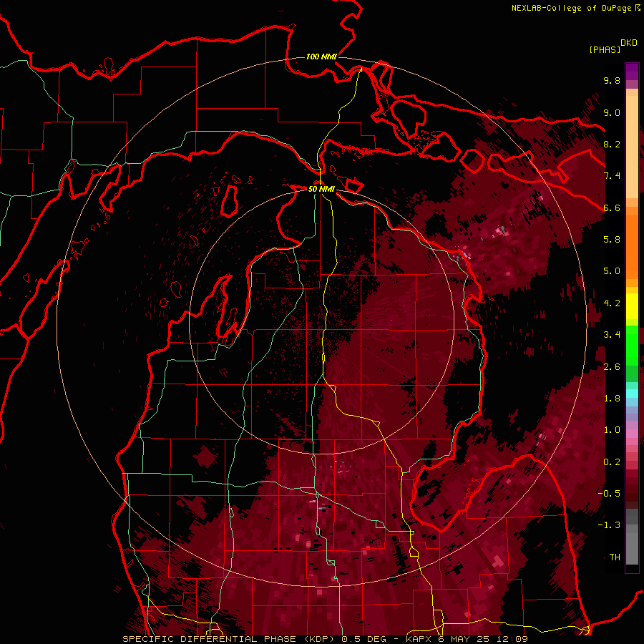Select the 9.0 value on the color scale
Viewport: 644px width, 644px height.
point(612,113)
